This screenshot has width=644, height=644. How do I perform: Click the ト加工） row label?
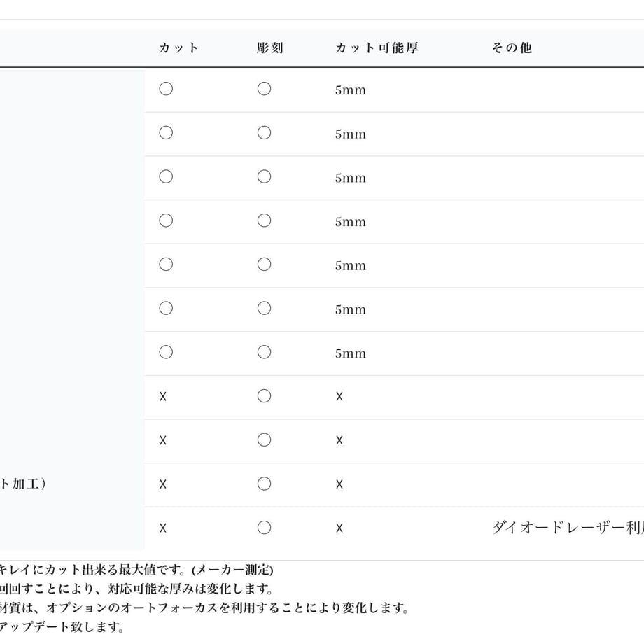tap(23, 484)
